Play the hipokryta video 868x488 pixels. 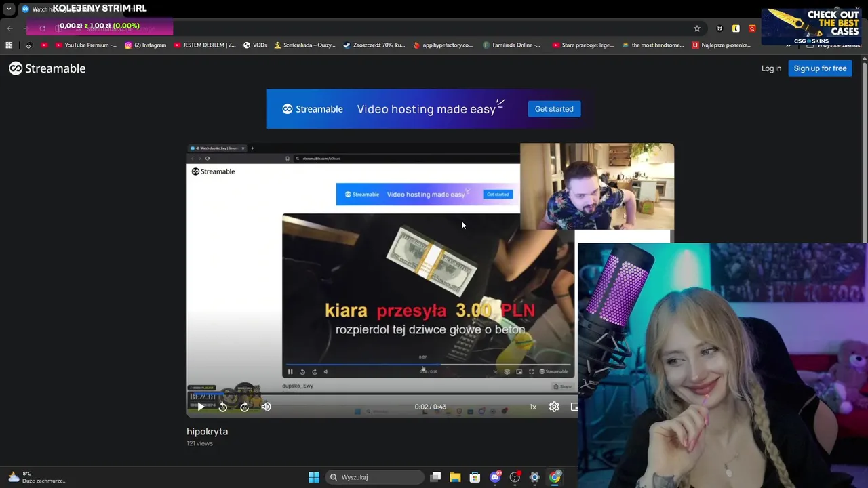tap(201, 407)
